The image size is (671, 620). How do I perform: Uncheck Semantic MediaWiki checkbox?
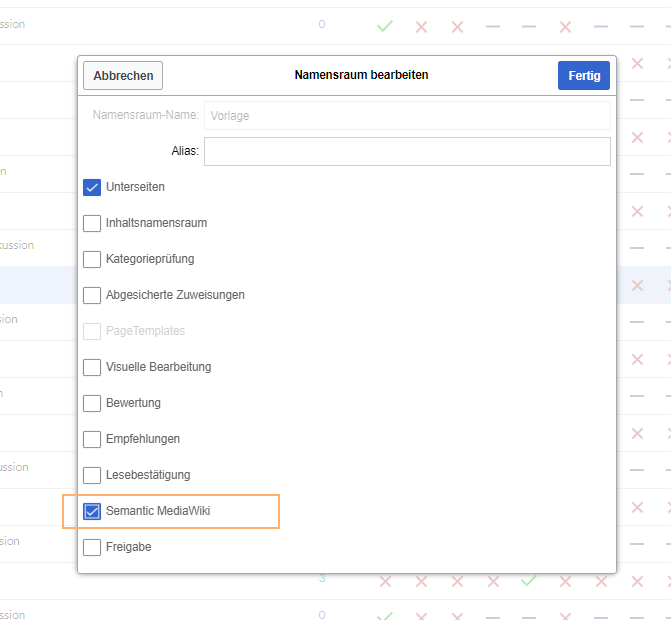(92, 511)
